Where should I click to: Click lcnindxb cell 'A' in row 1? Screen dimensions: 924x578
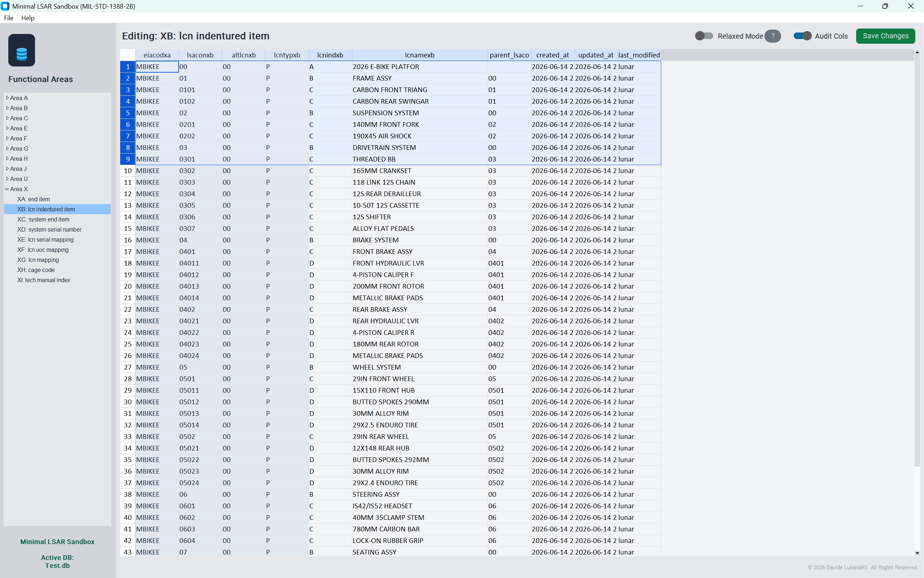[330, 66]
